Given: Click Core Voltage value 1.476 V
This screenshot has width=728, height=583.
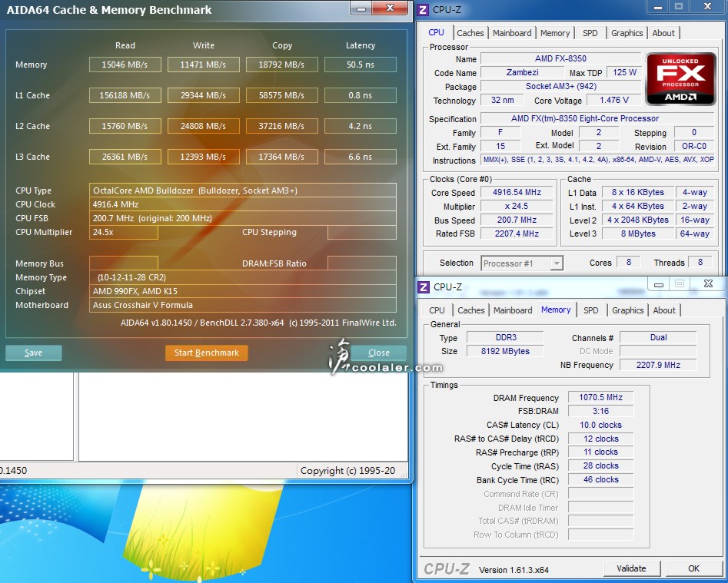Looking at the screenshot, I should [613, 100].
